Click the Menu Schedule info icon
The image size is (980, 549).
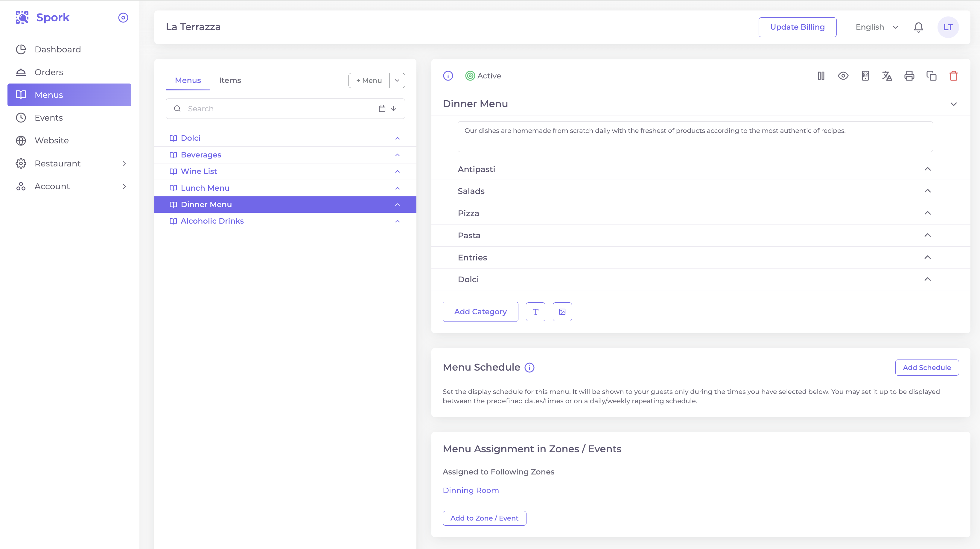[x=529, y=367]
